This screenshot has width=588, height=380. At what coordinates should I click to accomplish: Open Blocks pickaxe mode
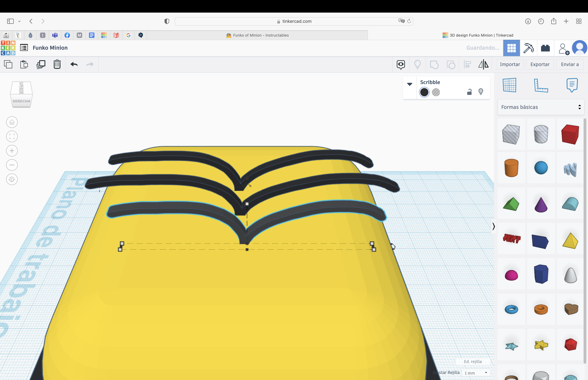pyautogui.click(x=528, y=48)
